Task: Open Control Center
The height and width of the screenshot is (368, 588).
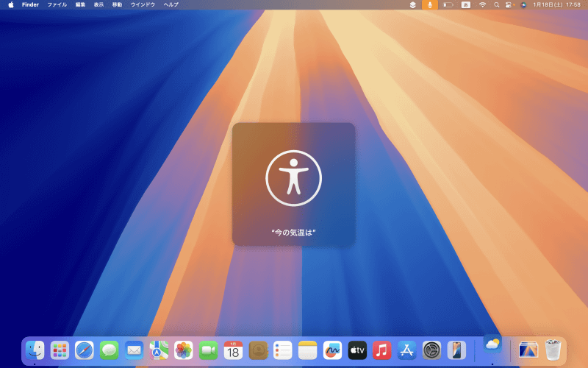Action: coord(509,5)
